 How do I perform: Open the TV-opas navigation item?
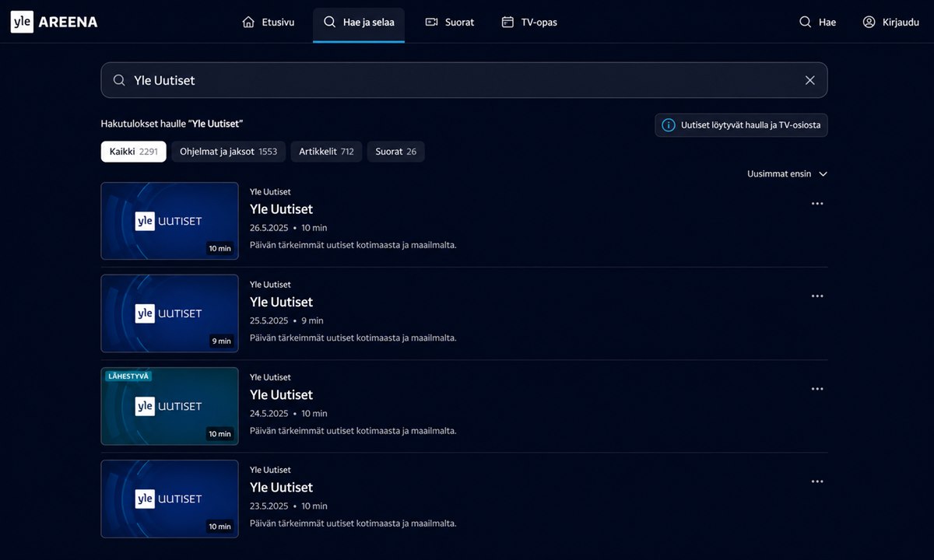pyautogui.click(x=529, y=22)
